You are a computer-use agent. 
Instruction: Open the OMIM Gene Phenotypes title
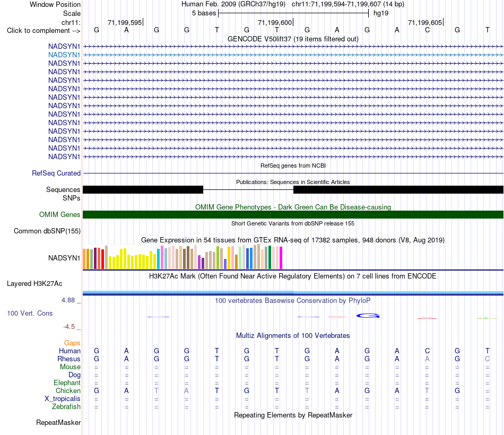click(x=293, y=207)
